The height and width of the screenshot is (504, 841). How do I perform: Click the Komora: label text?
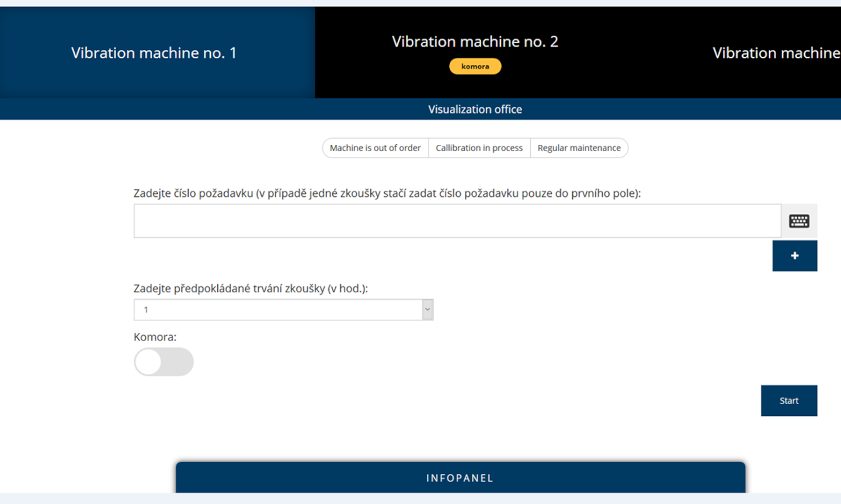tap(155, 337)
